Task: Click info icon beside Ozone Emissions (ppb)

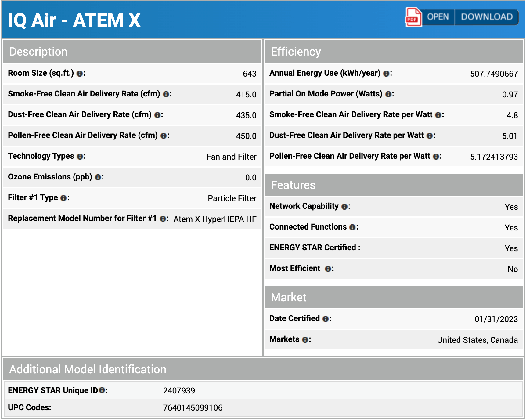Action: coord(98,177)
